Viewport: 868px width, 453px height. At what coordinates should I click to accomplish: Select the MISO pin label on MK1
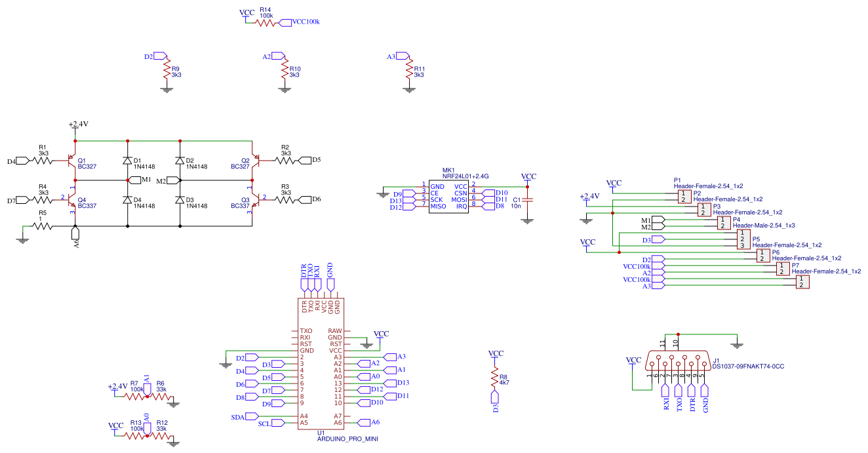tap(437, 205)
